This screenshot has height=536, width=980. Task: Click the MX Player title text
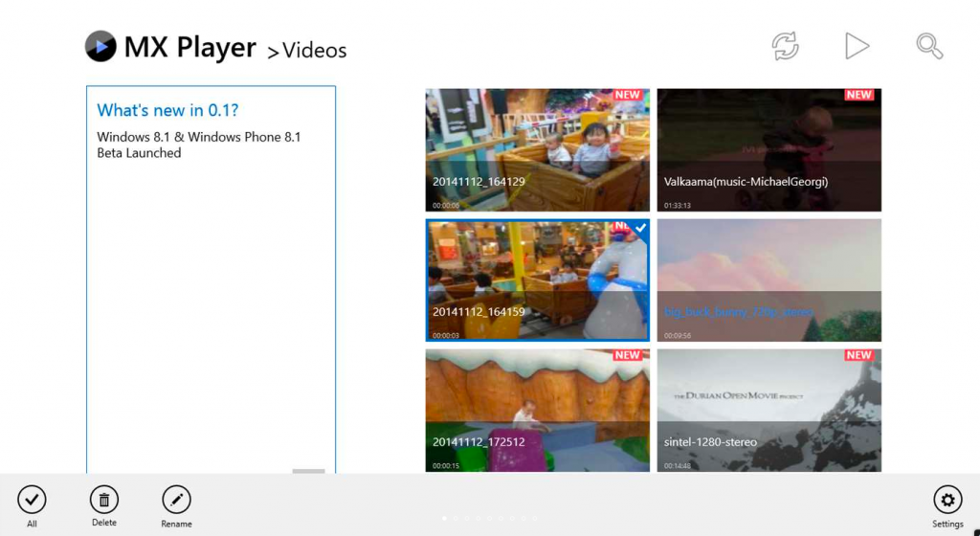click(x=190, y=47)
